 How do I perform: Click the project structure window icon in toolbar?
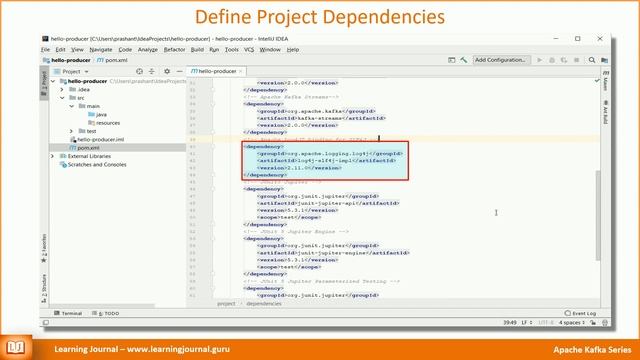click(x=451, y=60)
